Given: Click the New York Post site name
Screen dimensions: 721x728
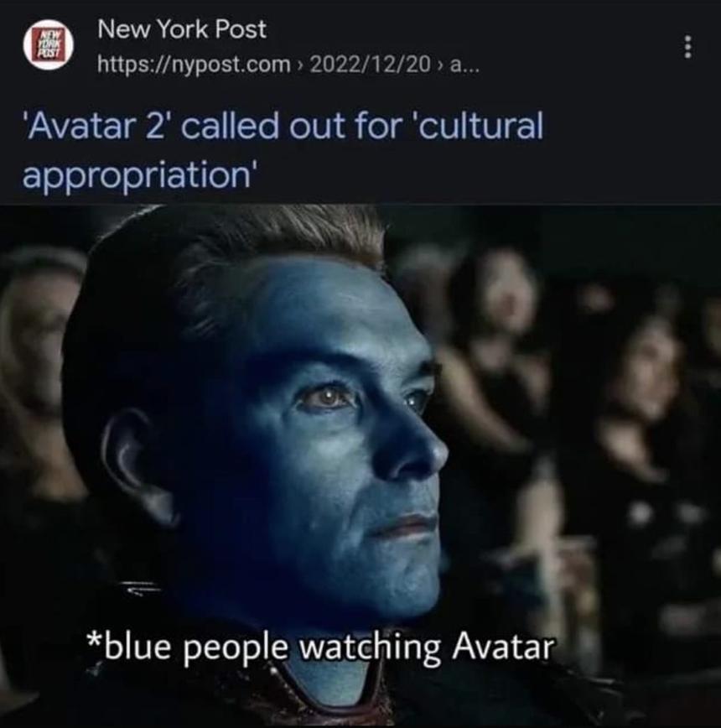Looking at the screenshot, I should [182, 29].
